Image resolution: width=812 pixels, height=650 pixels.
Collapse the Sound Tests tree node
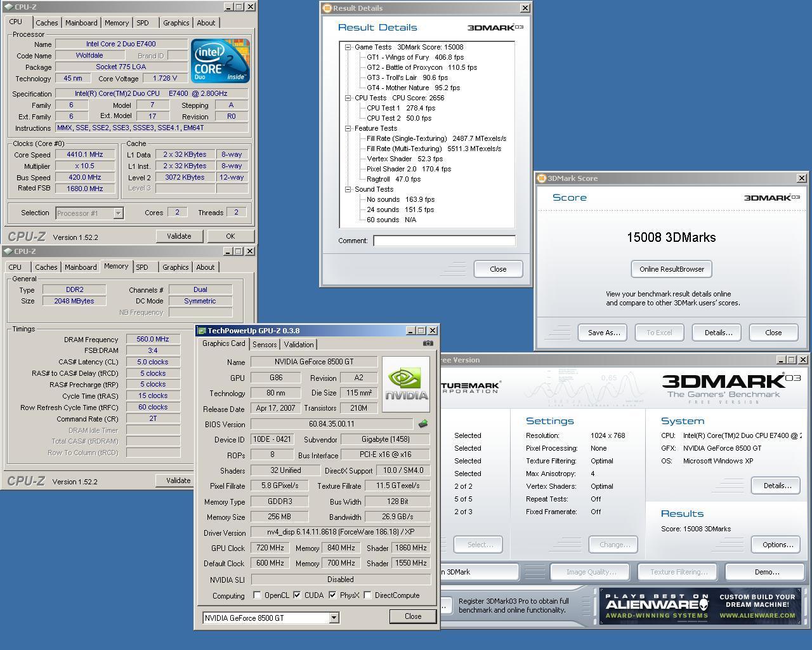coord(348,189)
